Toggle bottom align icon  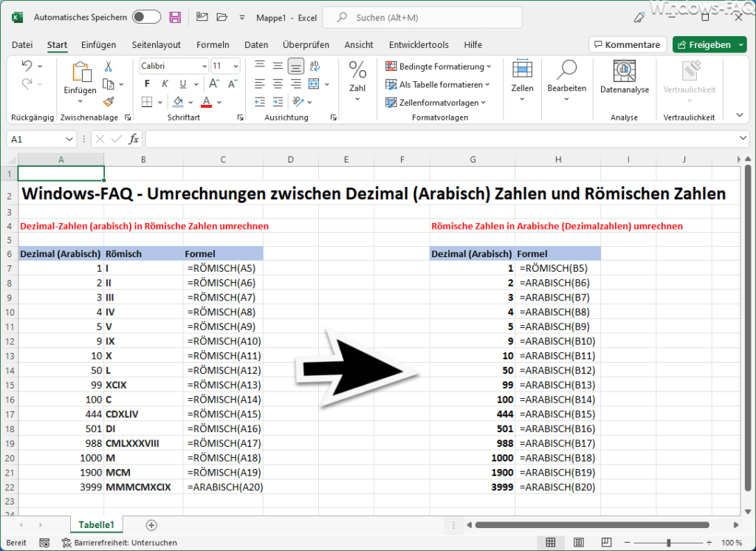[x=296, y=66]
